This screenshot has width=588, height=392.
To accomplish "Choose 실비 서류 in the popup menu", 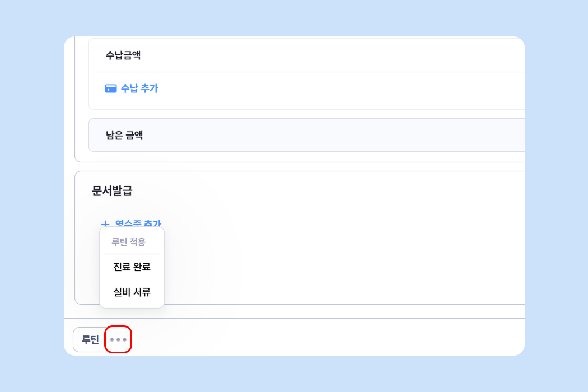I will 132,292.
